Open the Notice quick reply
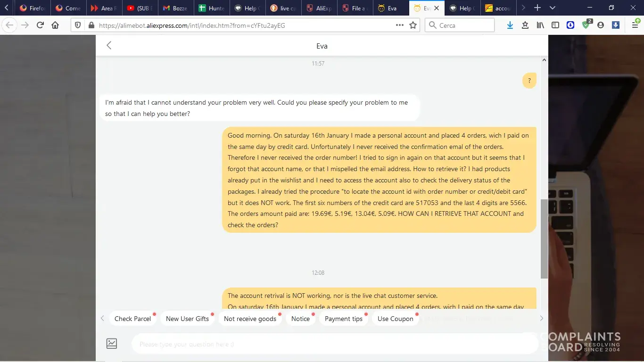The image size is (644, 362). pyautogui.click(x=300, y=319)
